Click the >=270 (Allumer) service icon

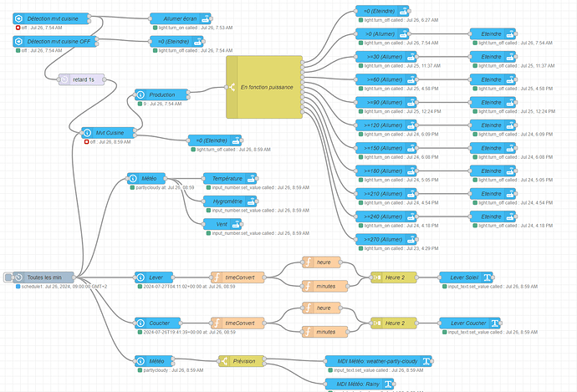[411, 239]
